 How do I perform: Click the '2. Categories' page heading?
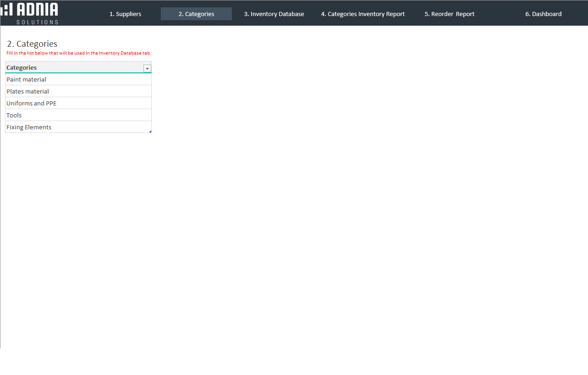coord(32,44)
